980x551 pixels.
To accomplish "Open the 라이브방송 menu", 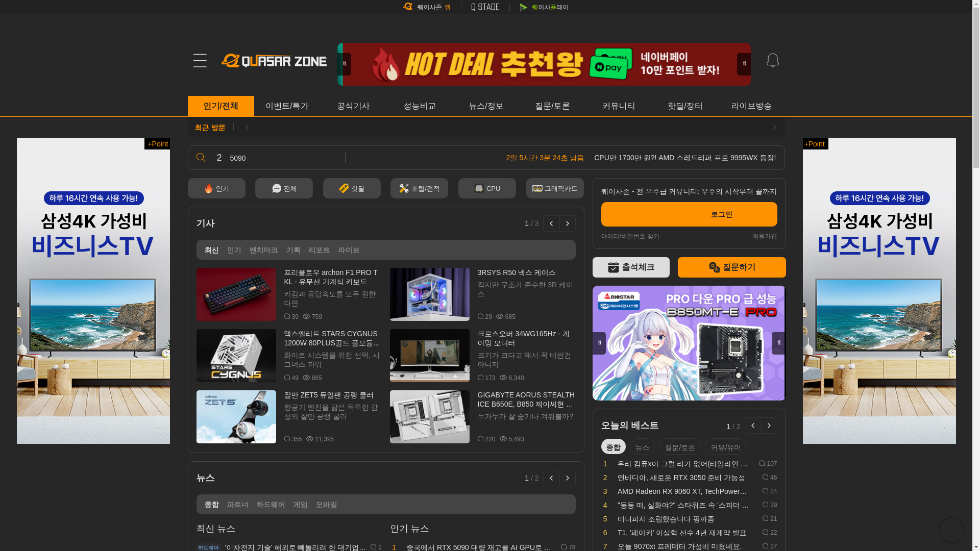I will [751, 106].
